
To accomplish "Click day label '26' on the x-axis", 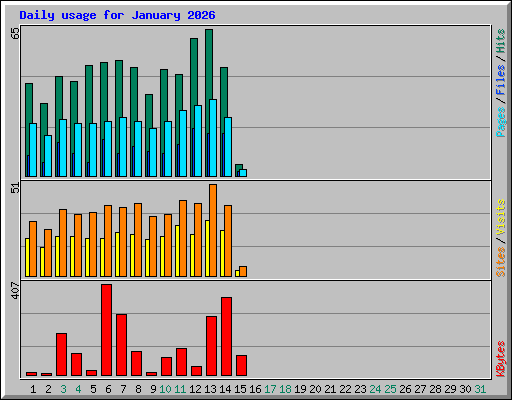I will tap(405, 389).
